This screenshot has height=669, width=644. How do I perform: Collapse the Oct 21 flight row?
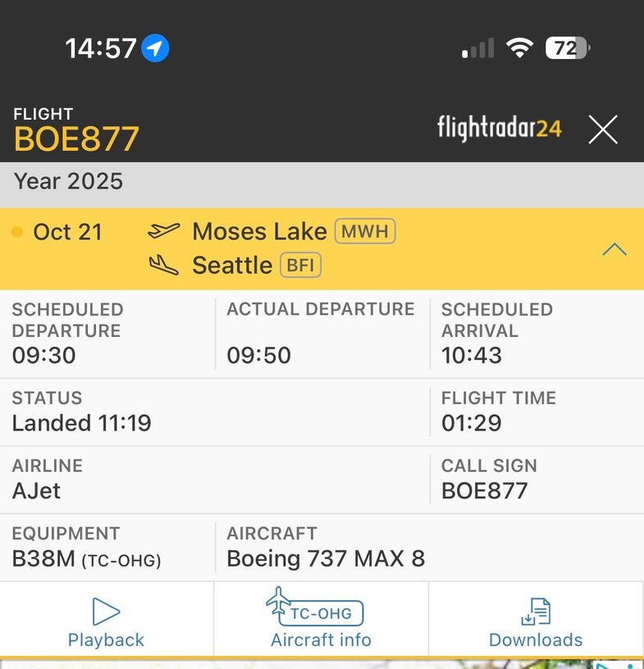coord(614,250)
